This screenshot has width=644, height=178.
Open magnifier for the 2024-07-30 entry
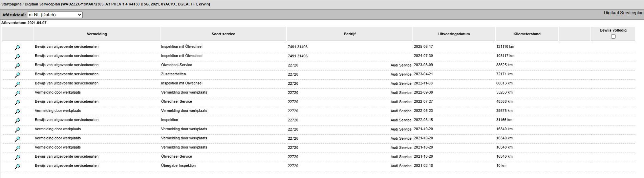pyautogui.click(x=18, y=56)
